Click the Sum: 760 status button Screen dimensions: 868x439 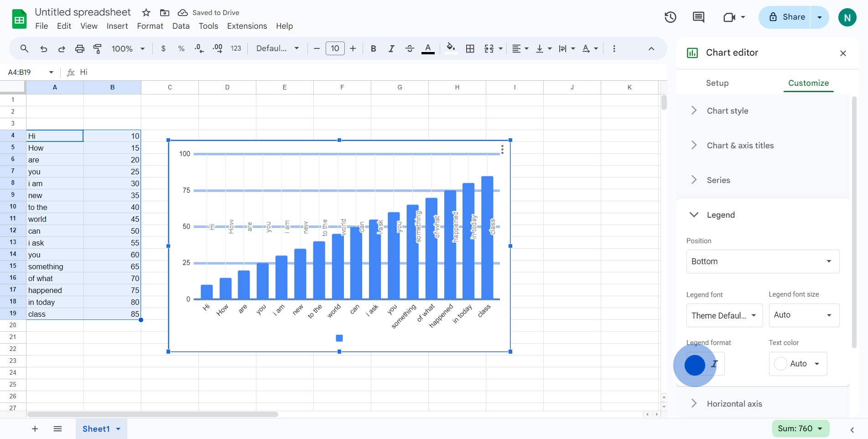(800, 429)
